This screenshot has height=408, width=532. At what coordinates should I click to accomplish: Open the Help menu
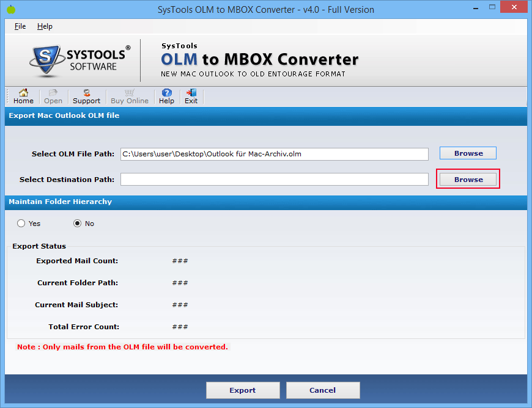click(45, 26)
